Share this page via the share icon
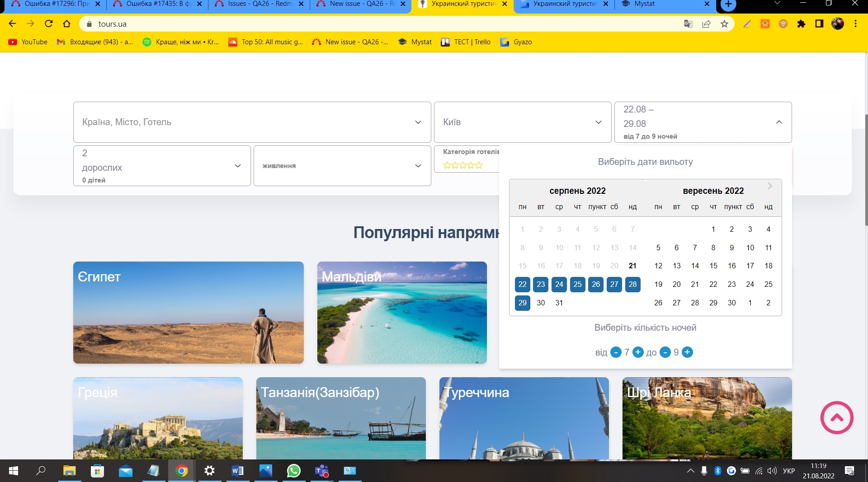868x482 pixels. 706,24
